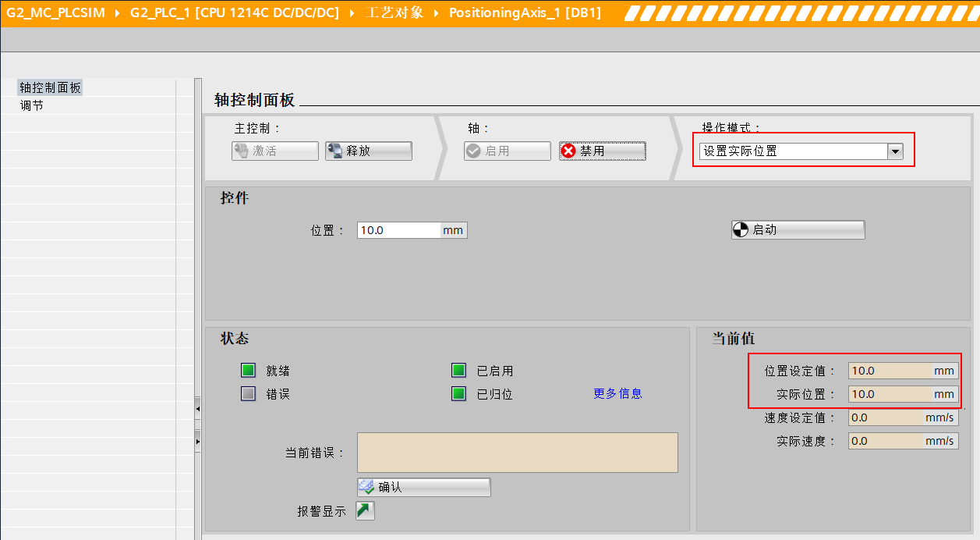This screenshot has width=980, height=540.
Task: Click inside the 位置 value input field
Action: (x=398, y=229)
